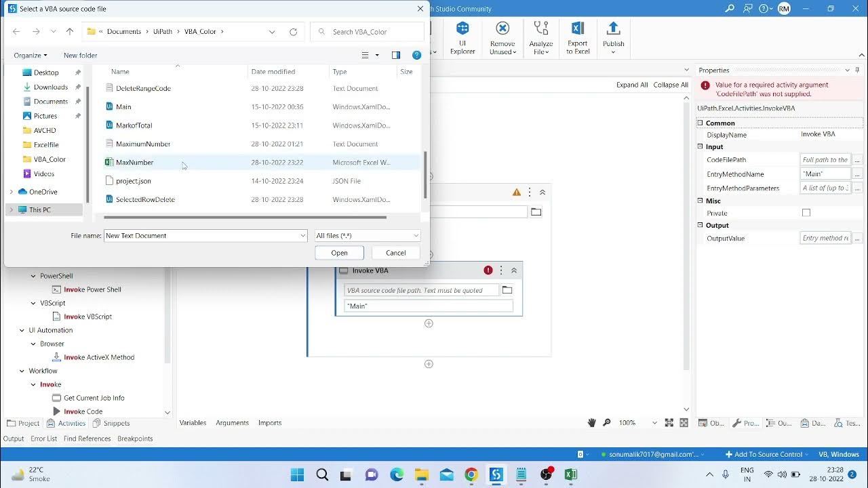Collapse the Invoke VBA activity with the chevron
The width and height of the screenshot is (868, 488).
tap(514, 270)
